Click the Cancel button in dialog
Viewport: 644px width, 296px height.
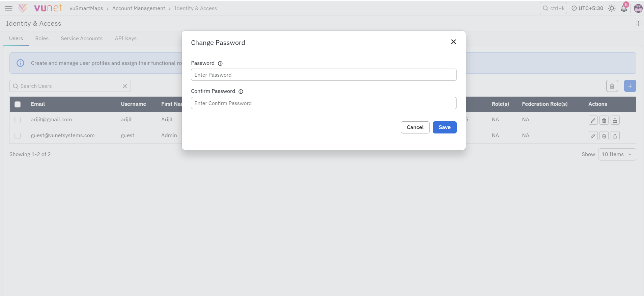click(415, 127)
